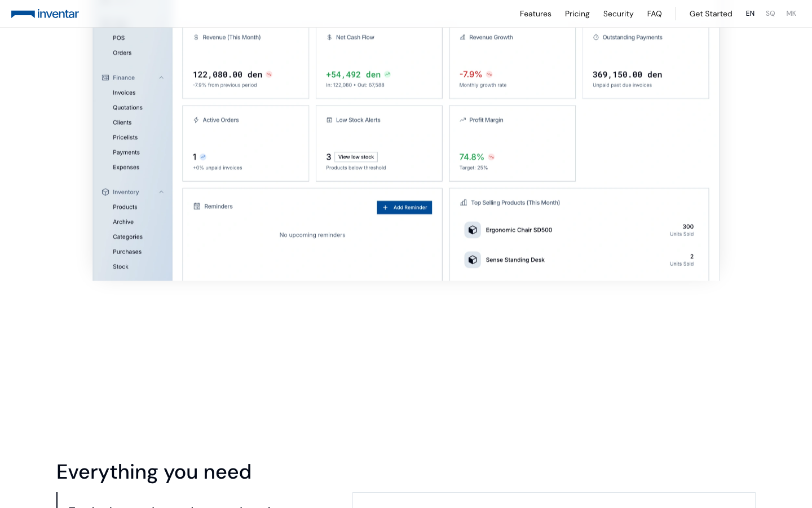Click the View low stock button
The image size is (812, 508).
pos(356,157)
